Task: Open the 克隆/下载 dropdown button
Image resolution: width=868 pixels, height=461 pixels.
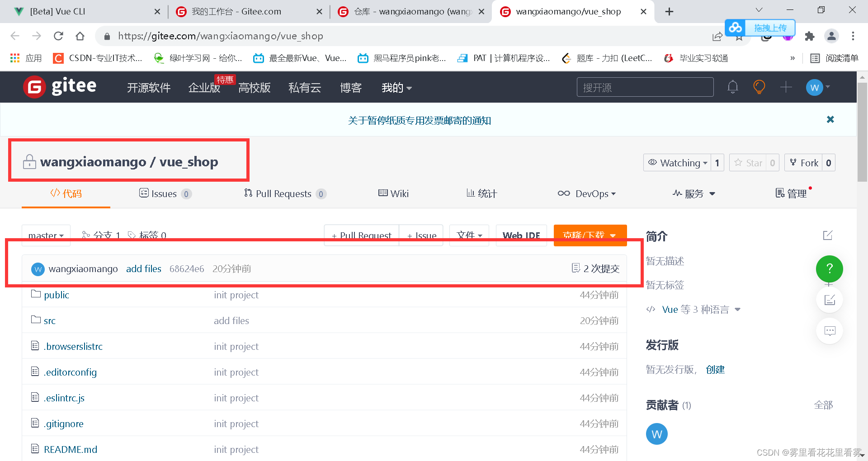Action: 590,235
